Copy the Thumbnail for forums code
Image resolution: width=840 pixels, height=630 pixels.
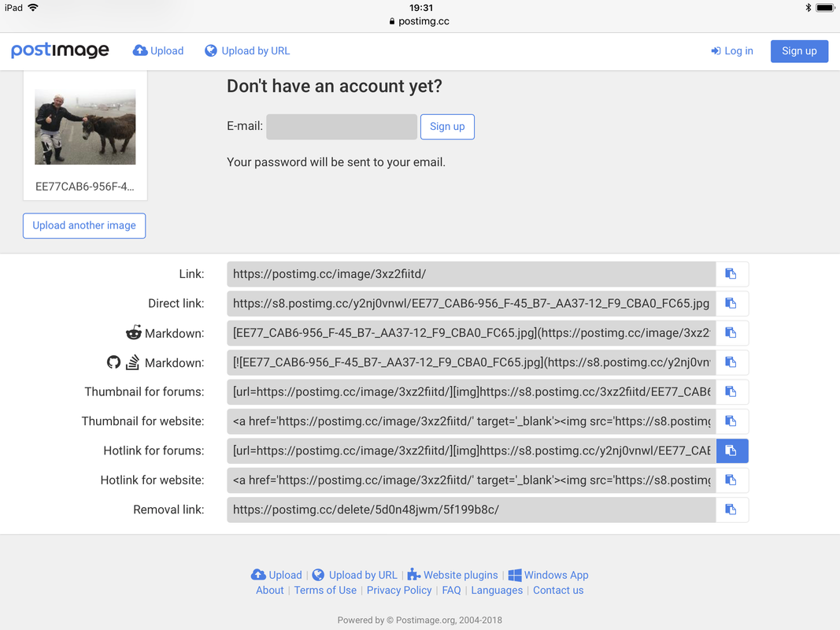pos(732,392)
